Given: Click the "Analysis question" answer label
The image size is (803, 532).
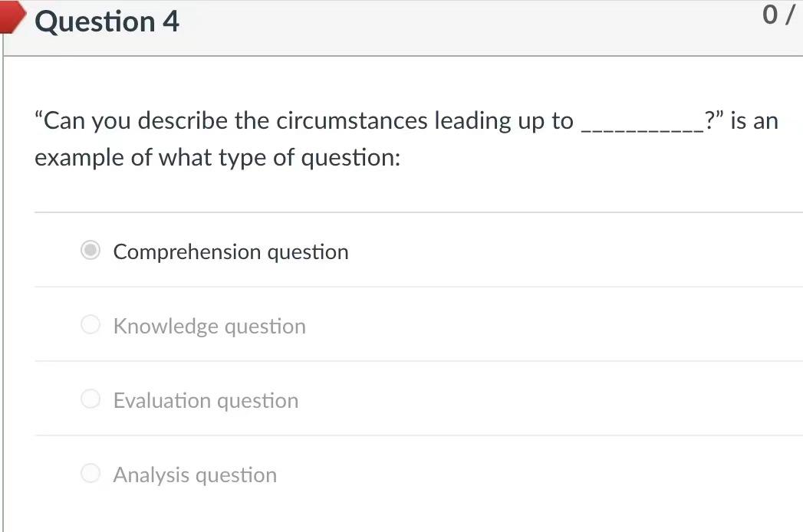Looking at the screenshot, I should coord(195,475).
